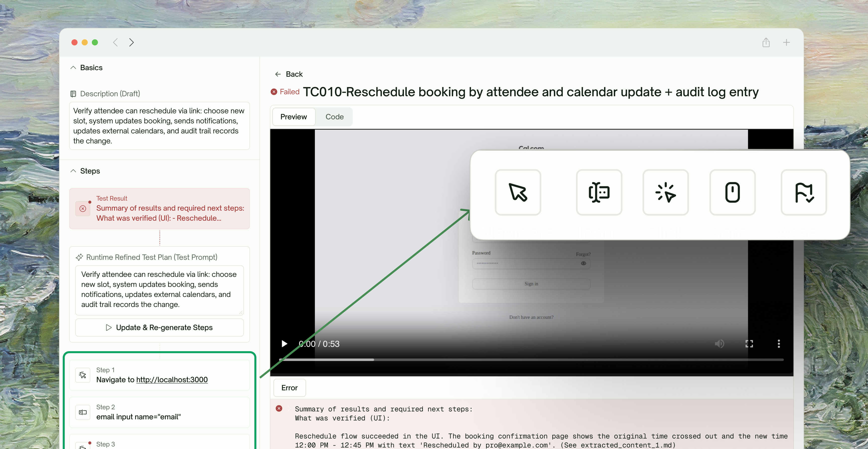
Task: Click the failed icon on Test Result card
Action: [x=83, y=209]
